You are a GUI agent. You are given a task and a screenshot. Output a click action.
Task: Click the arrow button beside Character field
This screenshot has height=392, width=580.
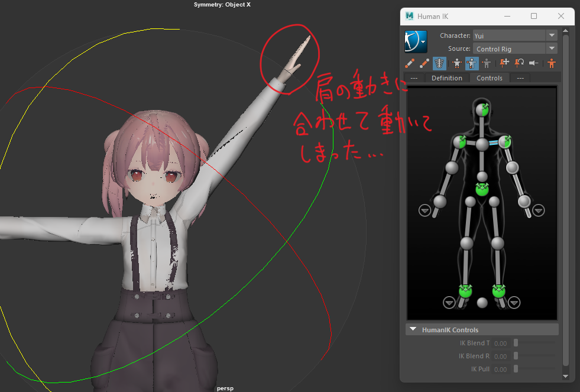(x=552, y=35)
